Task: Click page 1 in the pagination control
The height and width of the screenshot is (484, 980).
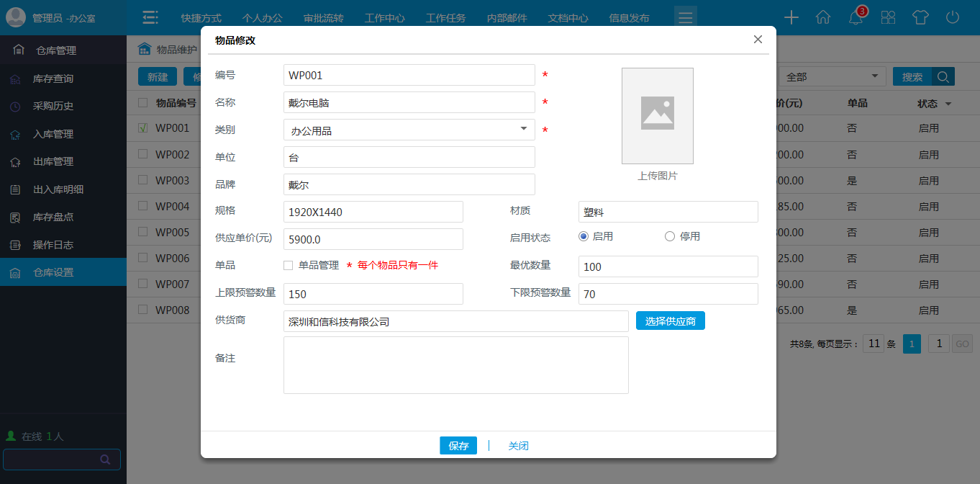Action: click(912, 344)
